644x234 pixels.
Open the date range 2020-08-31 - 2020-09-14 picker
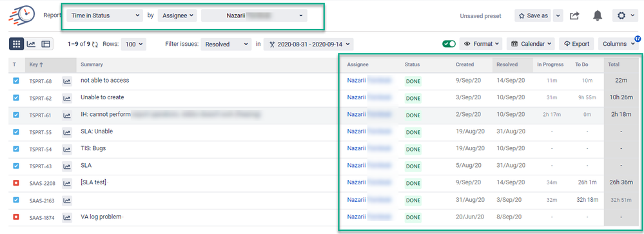pyautogui.click(x=308, y=44)
